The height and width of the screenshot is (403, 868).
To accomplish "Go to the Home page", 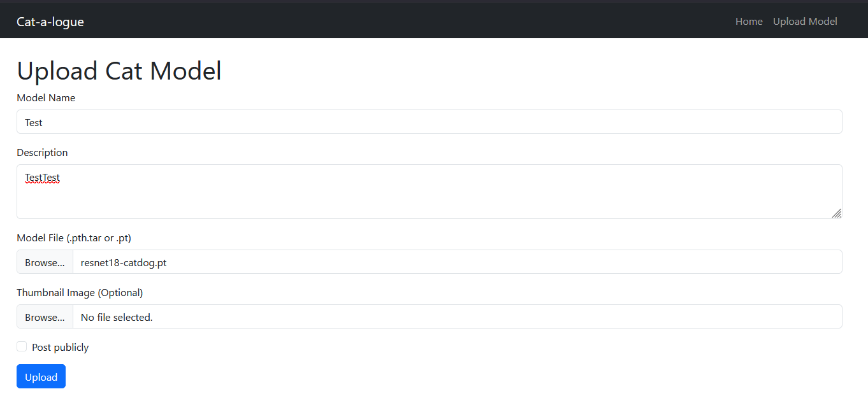I will pyautogui.click(x=749, y=22).
